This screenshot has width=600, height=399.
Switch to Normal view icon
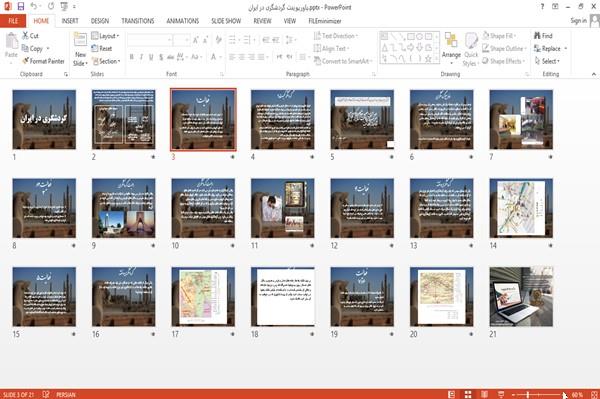452,394
